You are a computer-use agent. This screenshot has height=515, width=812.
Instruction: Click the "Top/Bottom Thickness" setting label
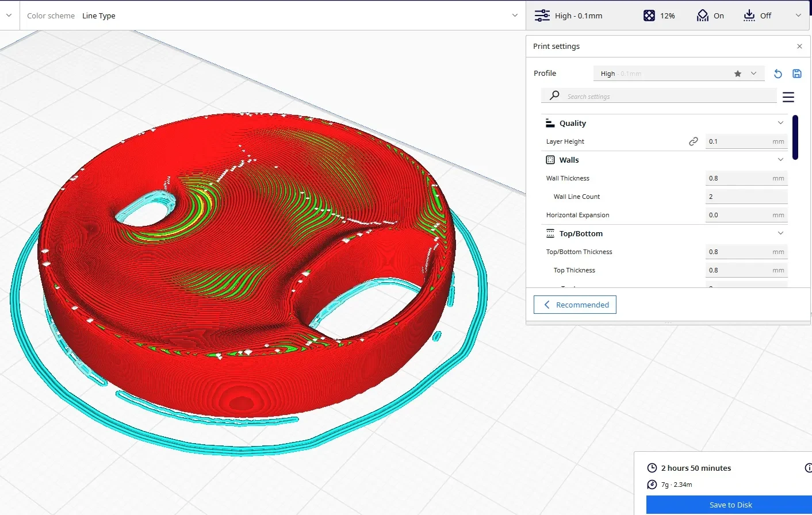coord(579,252)
